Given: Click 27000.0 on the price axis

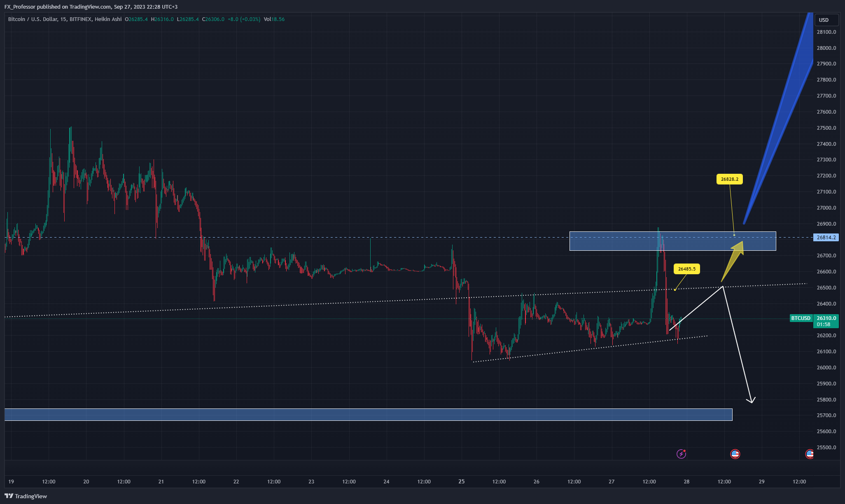Looking at the screenshot, I should tap(826, 208).
